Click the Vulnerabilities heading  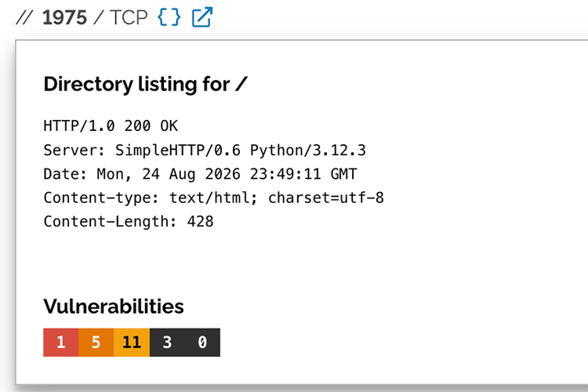tap(114, 306)
